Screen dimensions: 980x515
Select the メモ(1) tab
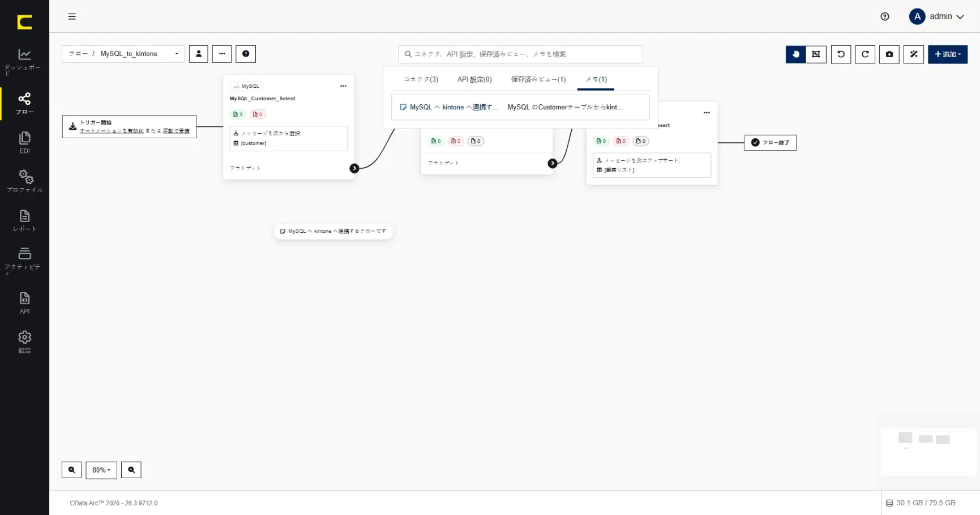pos(596,79)
